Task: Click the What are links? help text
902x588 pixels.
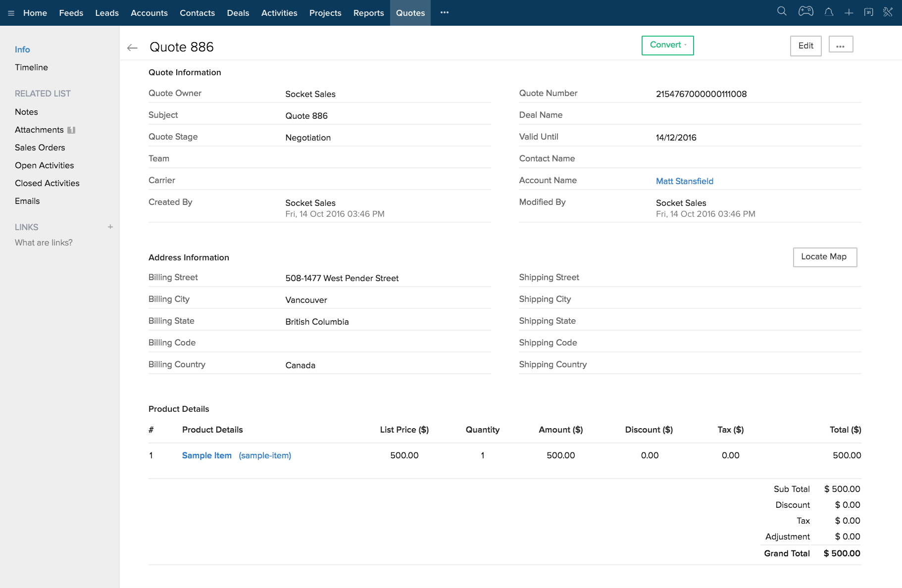Action: 44,243
